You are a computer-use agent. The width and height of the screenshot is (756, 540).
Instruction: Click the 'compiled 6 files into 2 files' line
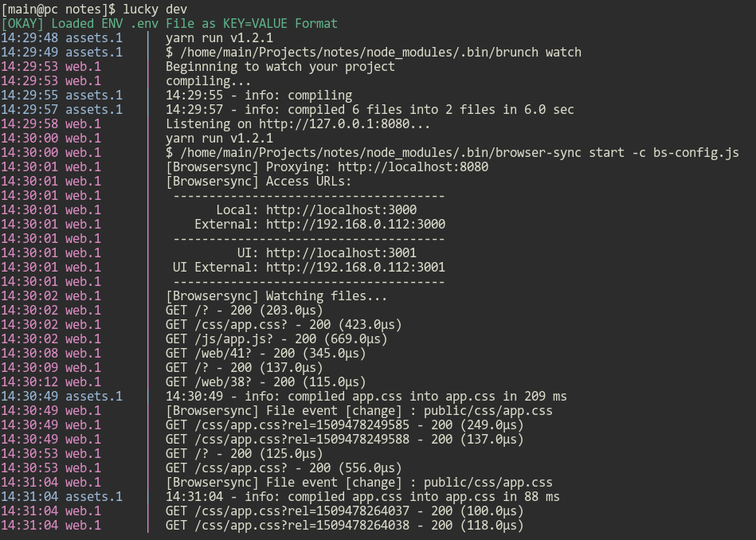[370, 110]
